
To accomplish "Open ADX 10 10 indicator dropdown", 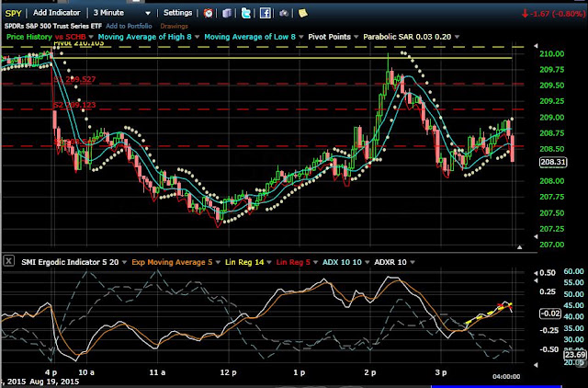I will pos(367,262).
